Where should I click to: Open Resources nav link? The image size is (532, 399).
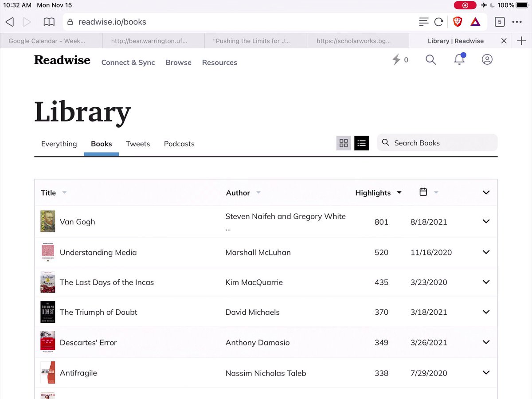[x=219, y=63]
